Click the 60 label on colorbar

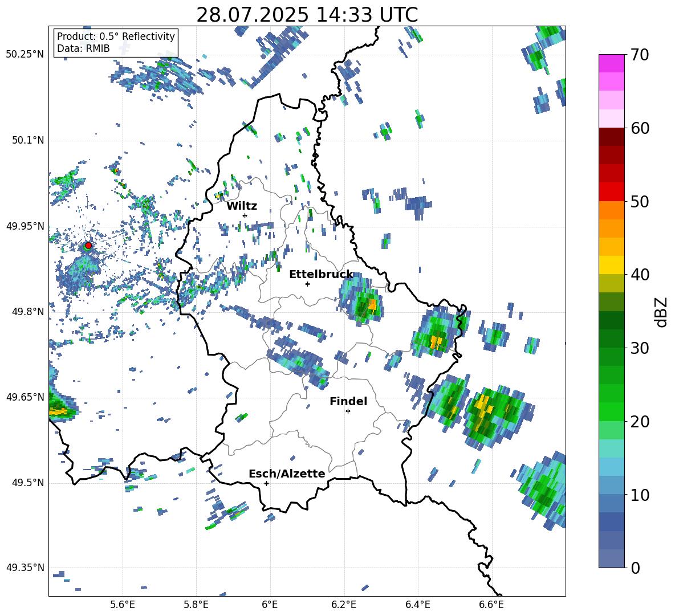coord(639,128)
